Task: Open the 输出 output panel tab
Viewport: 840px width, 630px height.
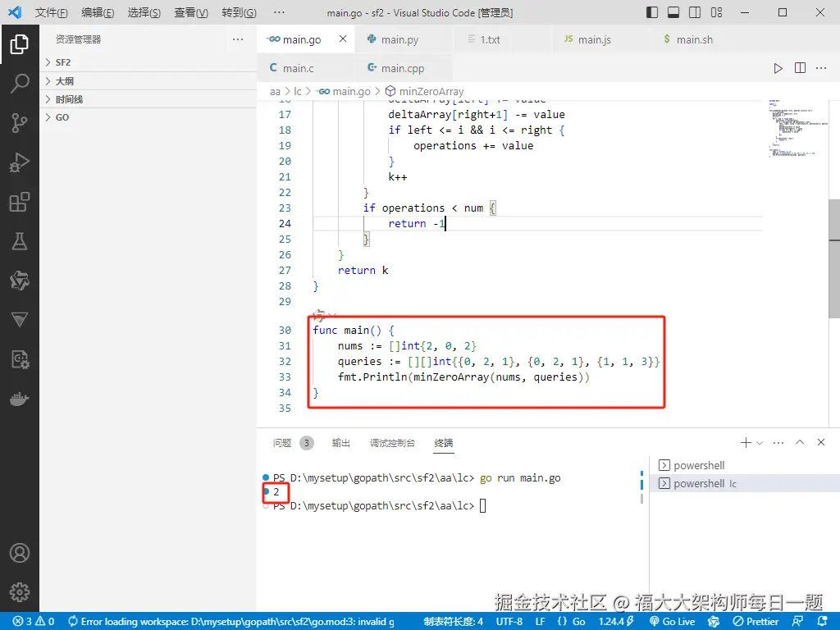Action: click(x=340, y=442)
